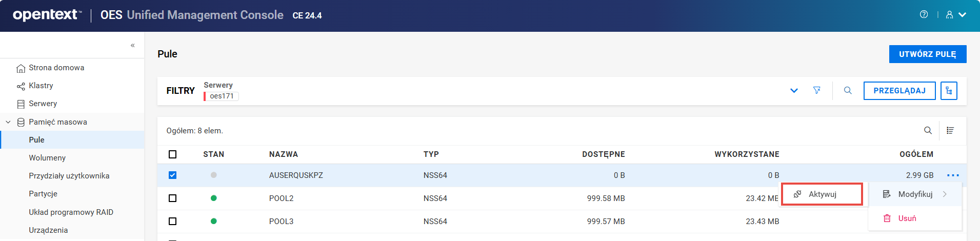This screenshot has height=241, width=980.
Task: Open the tree view icon button
Action: (949, 91)
